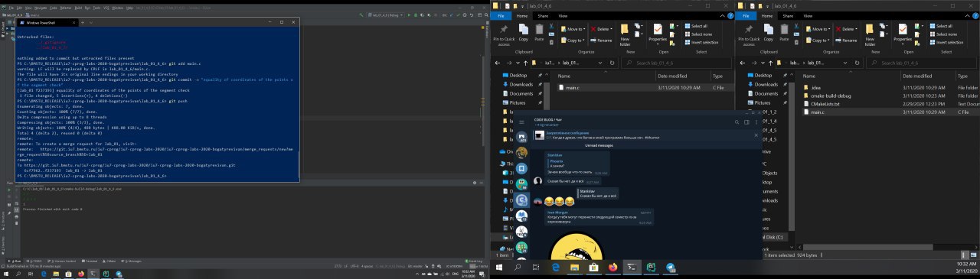Image resolution: width=980 pixels, height=279 pixels.
Task: Switch to View tab in left Explorer window
Action: pos(563,15)
